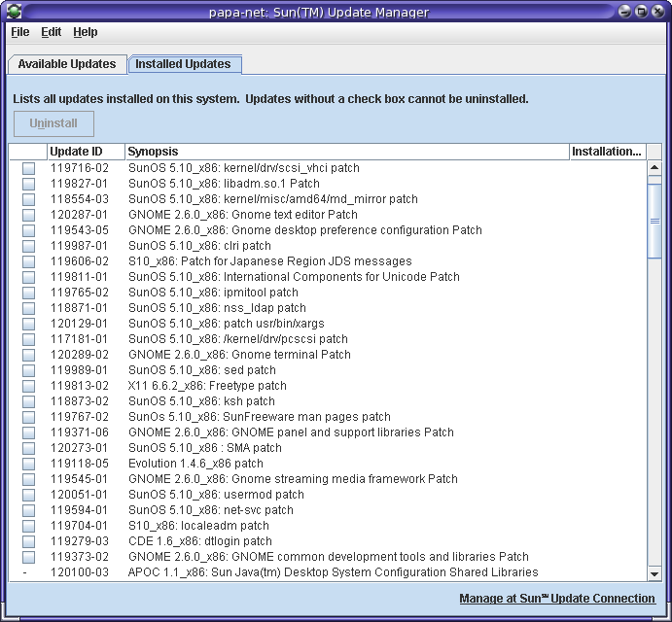
Task: Open the Edit menu
Action: [51, 32]
